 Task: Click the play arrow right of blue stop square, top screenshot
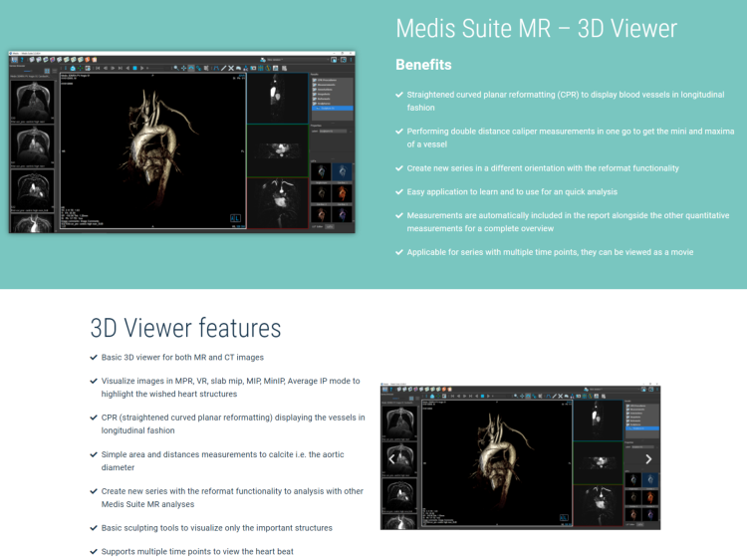(x=142, y=68)
